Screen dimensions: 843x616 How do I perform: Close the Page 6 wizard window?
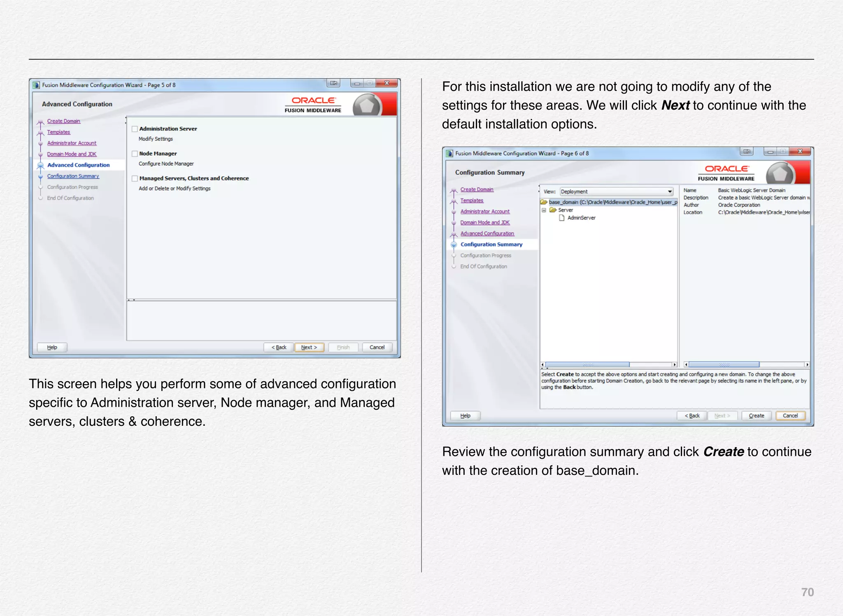[x=800, y=152]
